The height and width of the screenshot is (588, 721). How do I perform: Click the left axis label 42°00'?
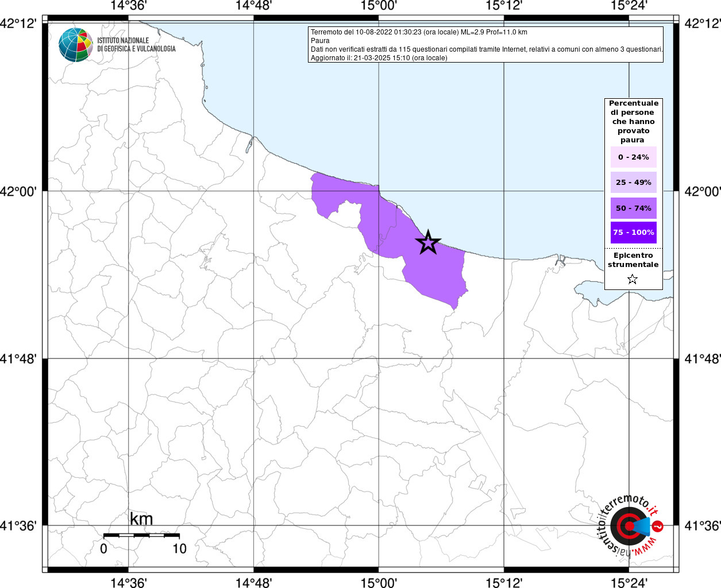(x=18, y=191)
